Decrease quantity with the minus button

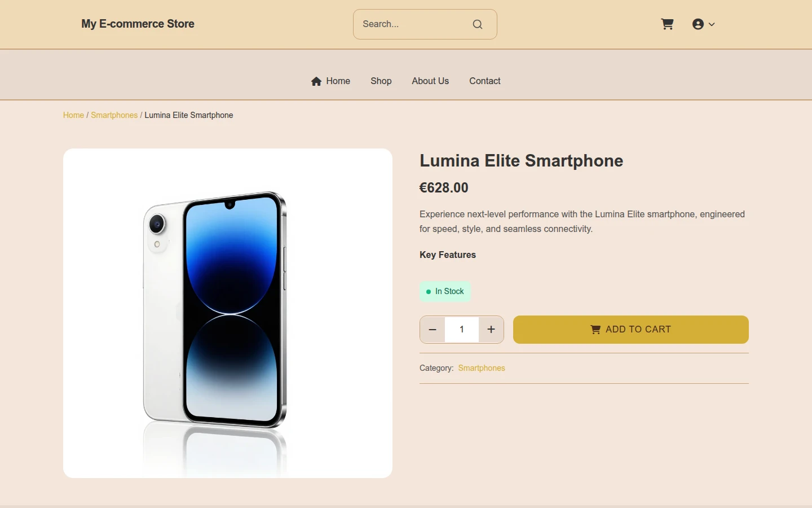coord(433,330)
